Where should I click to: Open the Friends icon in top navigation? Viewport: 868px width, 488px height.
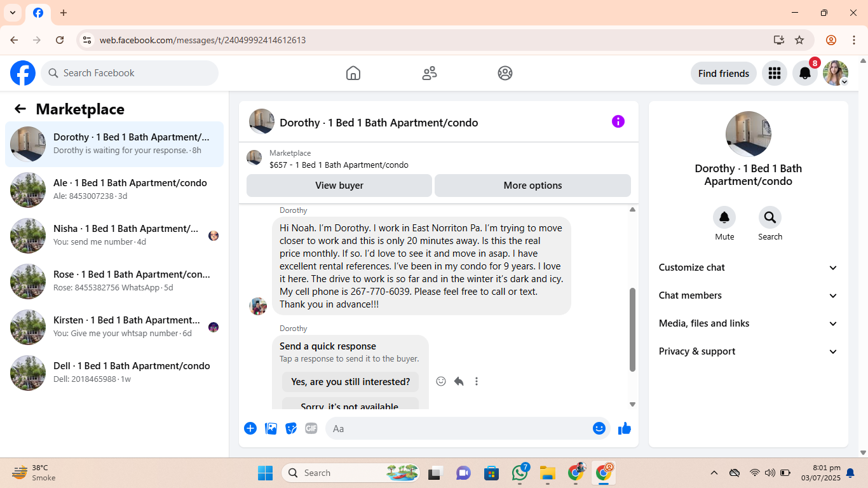[x=430, y=73]
